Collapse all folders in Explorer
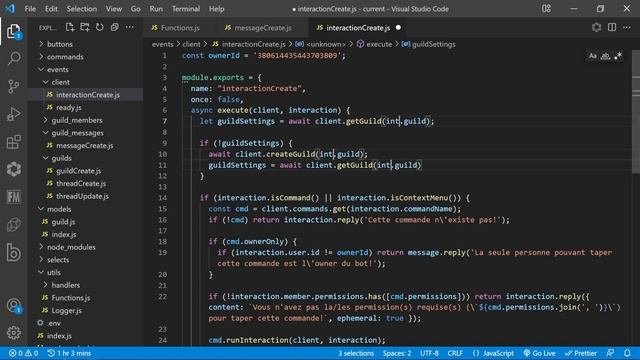The height and width of the screenshot is (360, 640). 115,27
